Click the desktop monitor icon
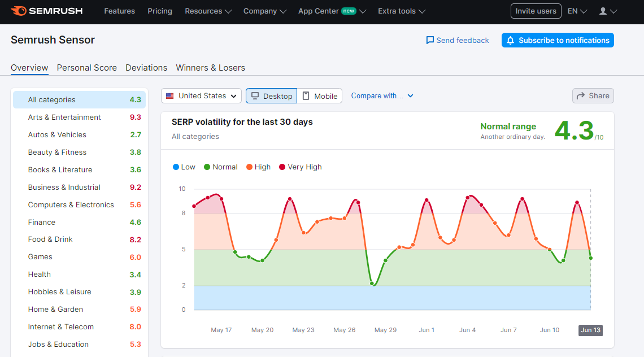Viewport: 644px width, 357px height. pos(255,95)
